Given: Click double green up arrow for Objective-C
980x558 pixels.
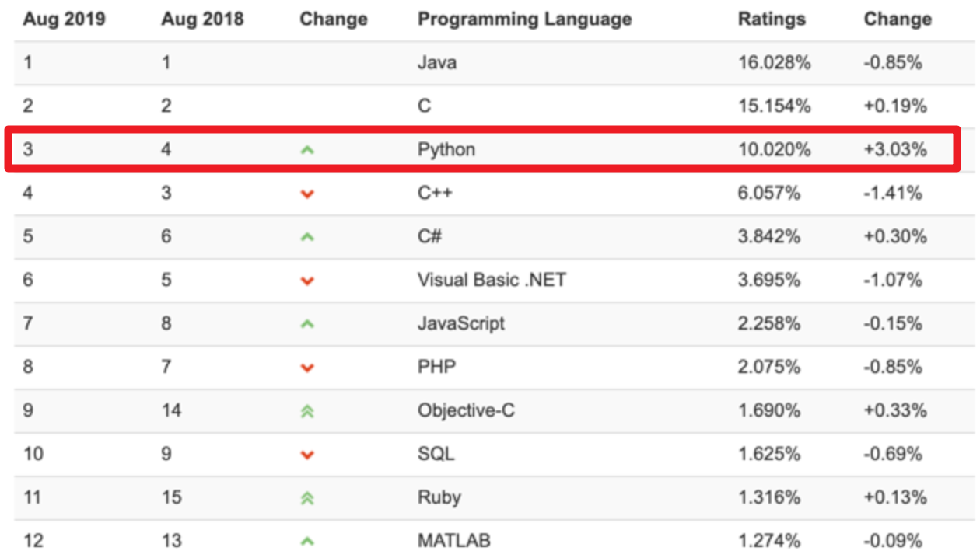Looking at the screenshot, I should click(x=307, y=411).
